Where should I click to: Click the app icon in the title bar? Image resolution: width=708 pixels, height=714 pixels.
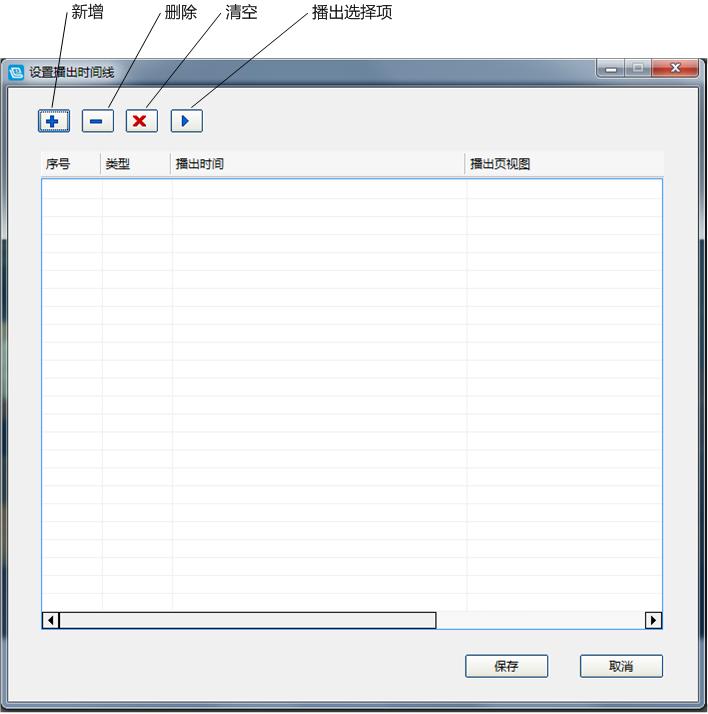coord(16,72)
